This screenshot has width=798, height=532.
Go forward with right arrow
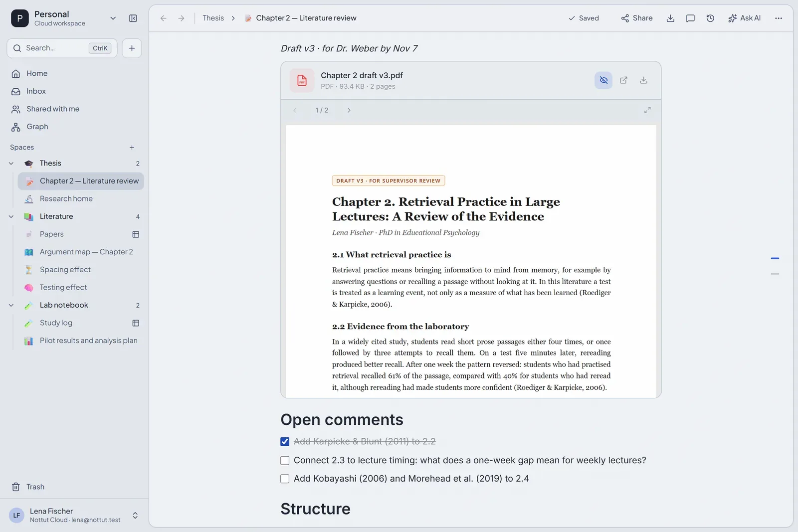(x=181, y=18)
